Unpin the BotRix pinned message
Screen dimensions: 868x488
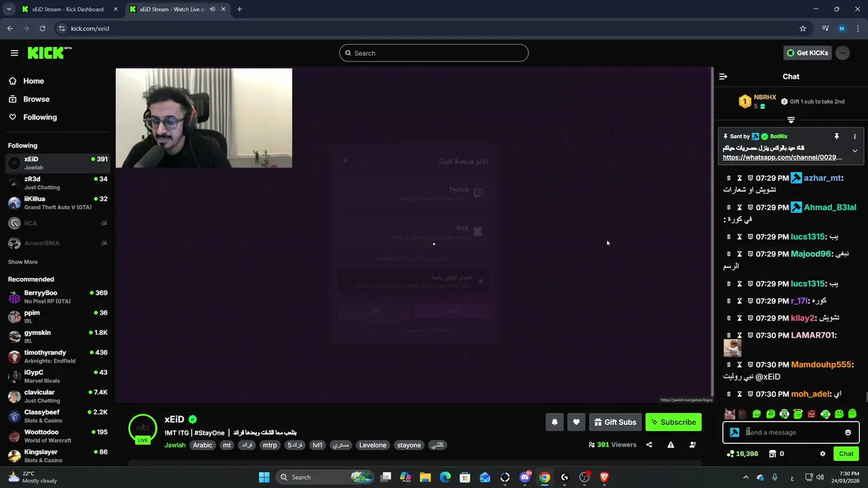[837, 136]
